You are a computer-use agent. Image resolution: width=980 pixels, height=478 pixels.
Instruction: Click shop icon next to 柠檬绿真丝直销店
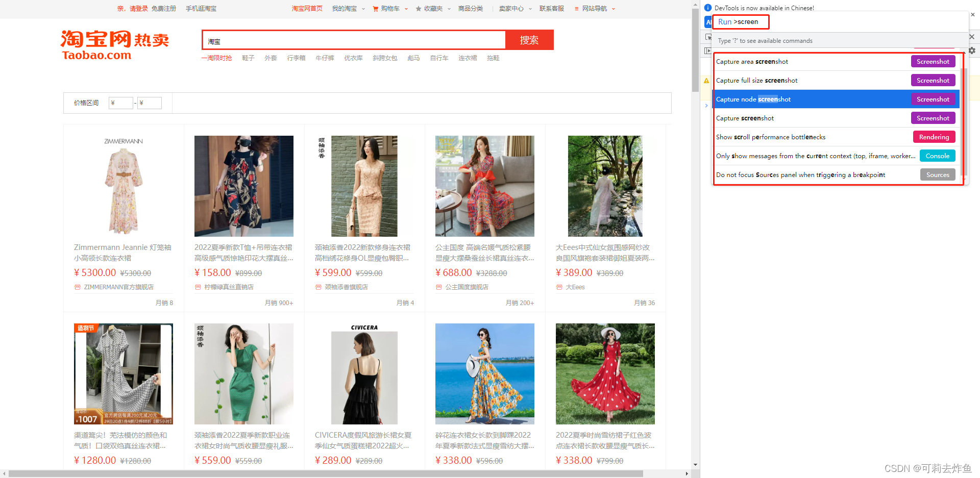(198, 287)
